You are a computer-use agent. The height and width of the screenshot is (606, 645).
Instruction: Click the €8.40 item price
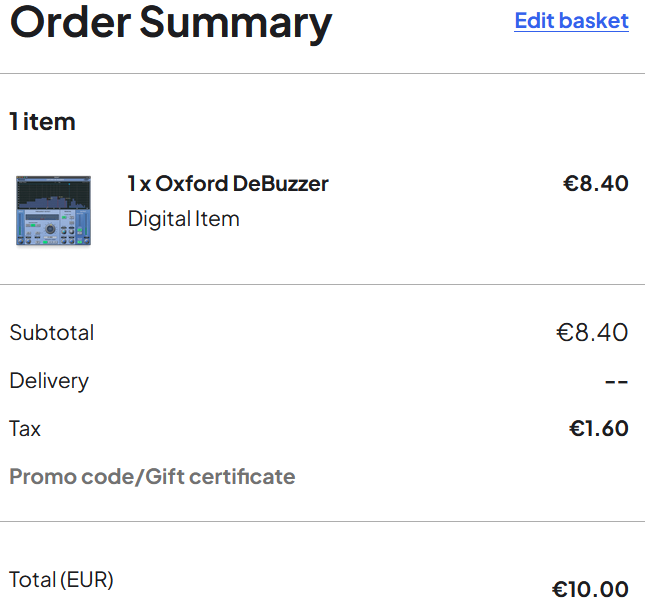tap(596, 183)
